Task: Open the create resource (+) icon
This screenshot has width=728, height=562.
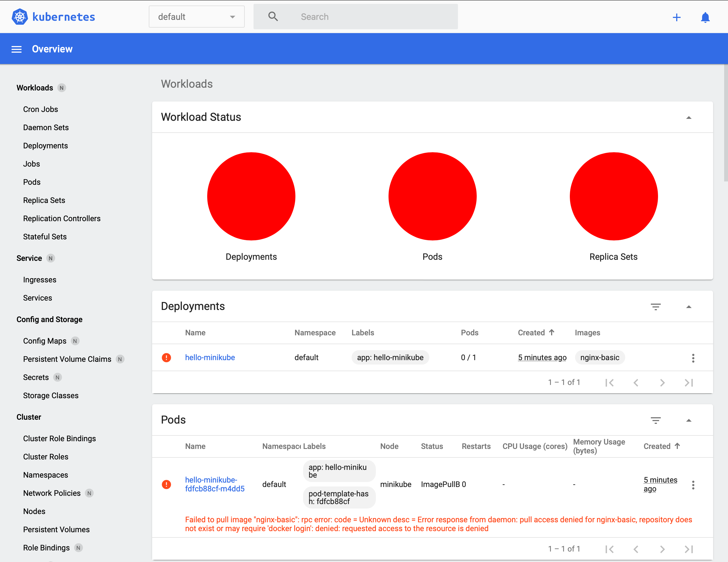Action: coord(676,17)
